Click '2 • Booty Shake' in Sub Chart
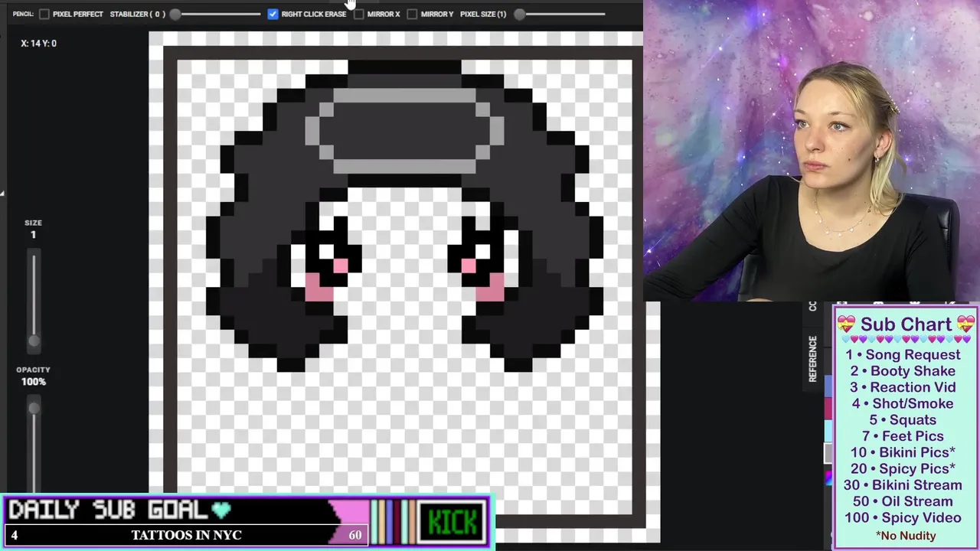 [x=903, y=370]
